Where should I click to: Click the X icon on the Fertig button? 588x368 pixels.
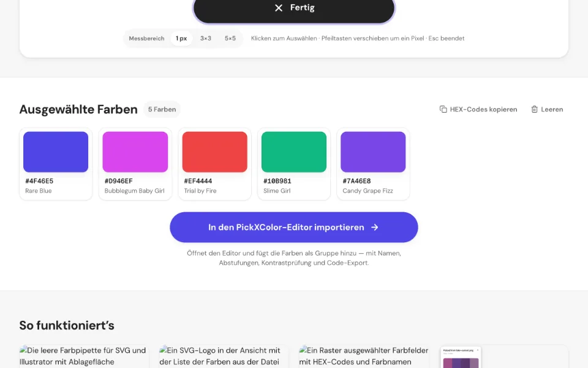279,8
